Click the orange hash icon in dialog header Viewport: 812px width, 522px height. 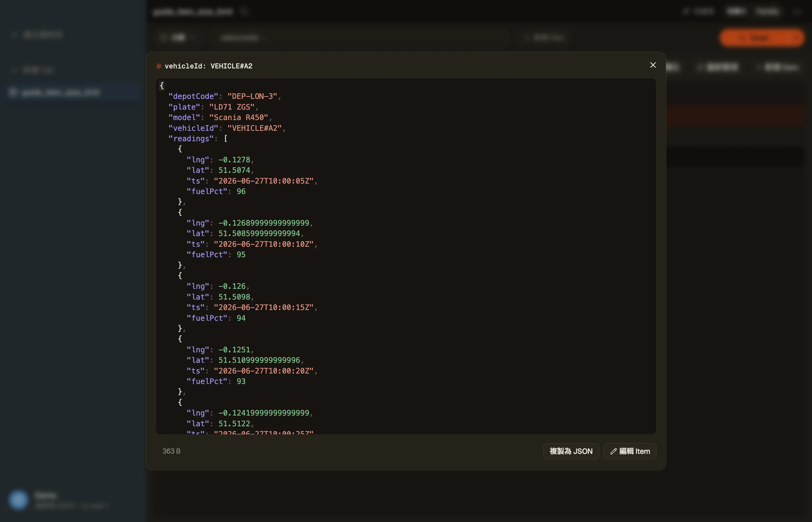tap(159, 66)
